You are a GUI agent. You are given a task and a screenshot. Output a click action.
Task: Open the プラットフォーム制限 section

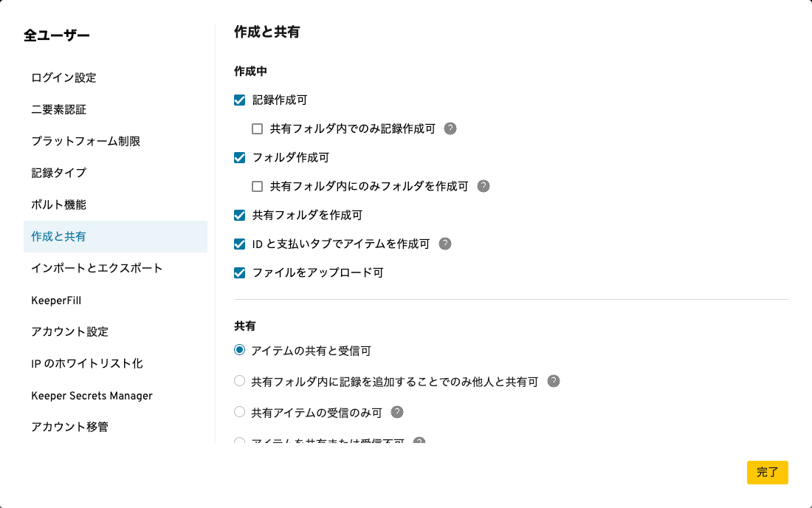pyautogui.click(x=86, y=141)
